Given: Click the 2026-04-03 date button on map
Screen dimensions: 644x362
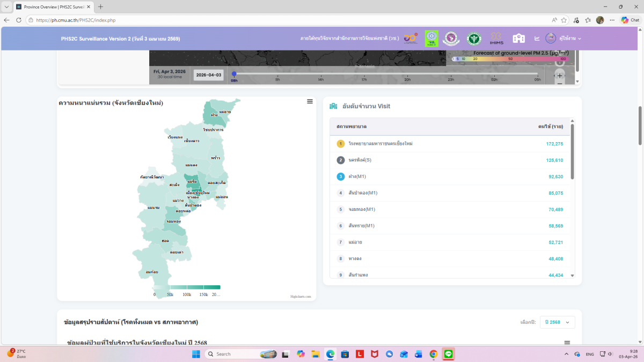Looking at the screenshot, I should (x=208, y=75).
